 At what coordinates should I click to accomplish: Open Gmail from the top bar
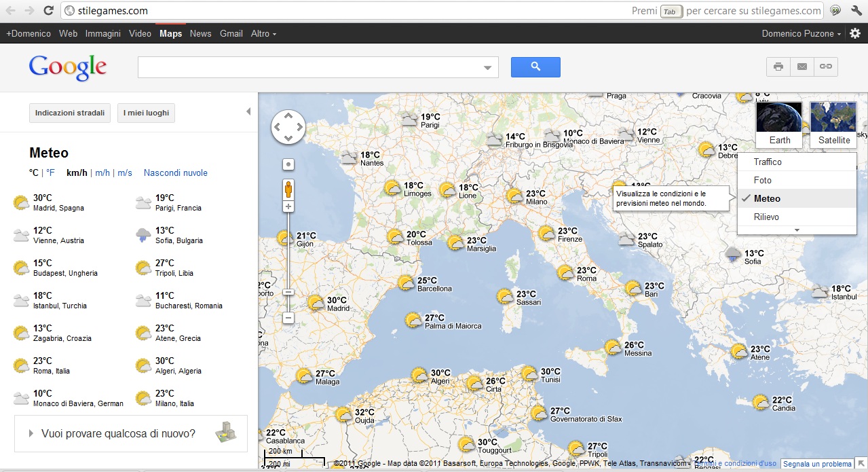click(x=231, y=33)
